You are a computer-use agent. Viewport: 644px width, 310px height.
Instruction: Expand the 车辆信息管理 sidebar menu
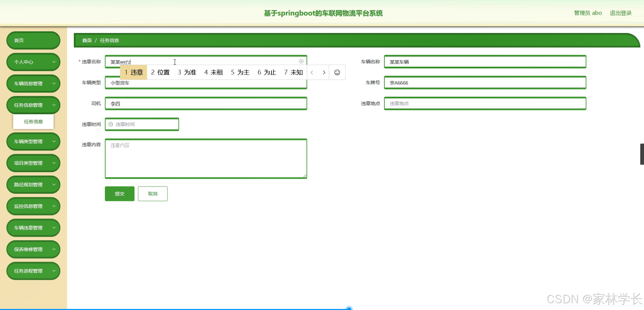[x=33, y=83]
